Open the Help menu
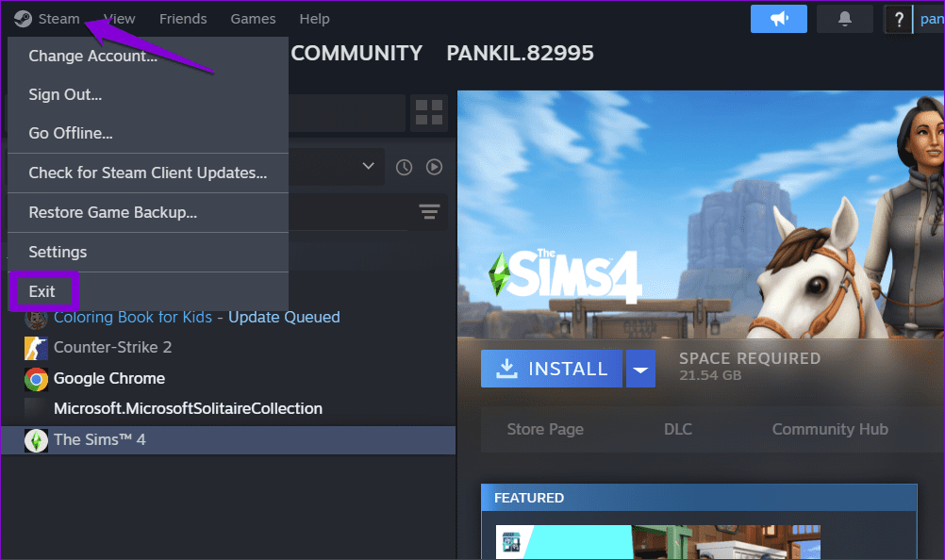Viewport: 945px width, 560px height. pos(315,19)
